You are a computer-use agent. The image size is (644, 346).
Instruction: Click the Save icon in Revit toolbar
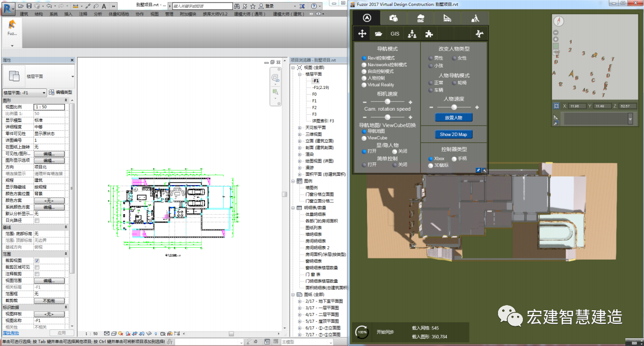point(30,6)
